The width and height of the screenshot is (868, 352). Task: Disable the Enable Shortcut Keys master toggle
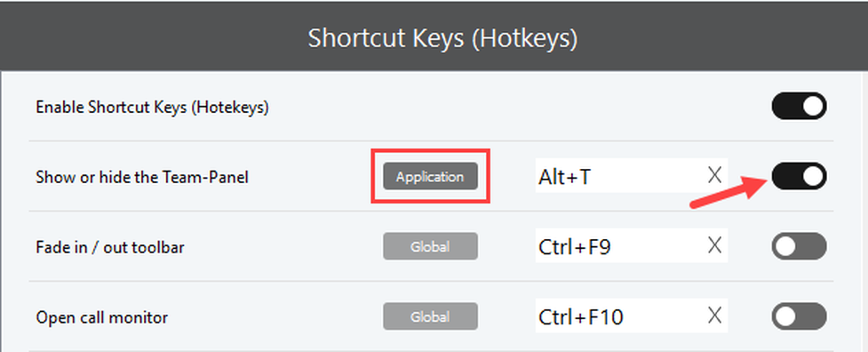tap(799, 106)
